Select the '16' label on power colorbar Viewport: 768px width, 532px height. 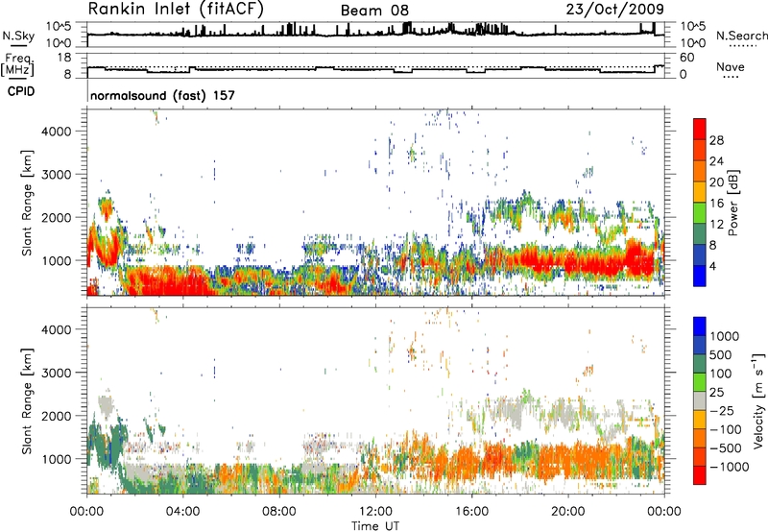pyautogui.click(x=716, y=204)
